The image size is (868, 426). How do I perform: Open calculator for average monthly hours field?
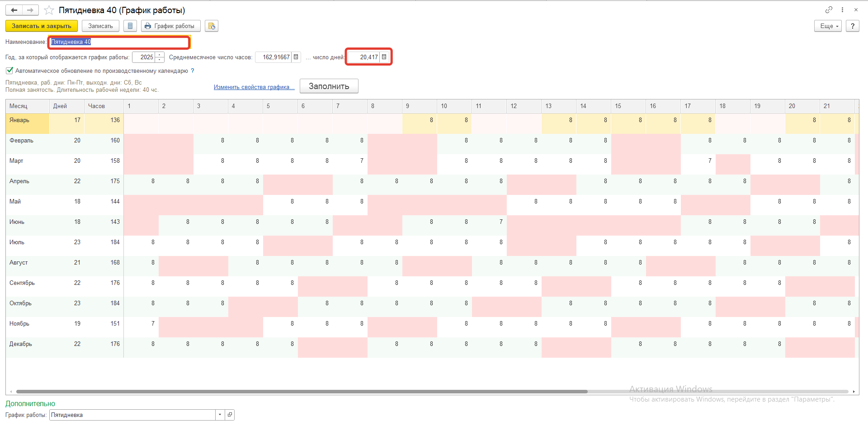pyautogui.click(x=296, y=57)
